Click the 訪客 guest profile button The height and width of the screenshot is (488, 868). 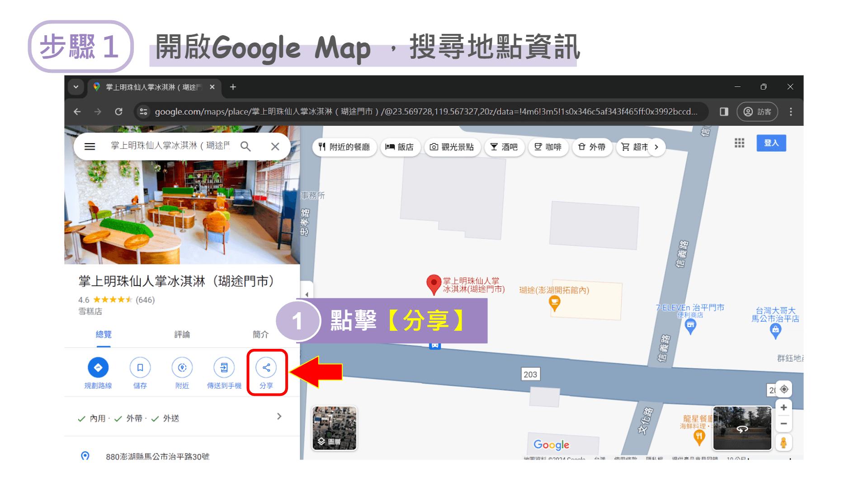(757, 112)
